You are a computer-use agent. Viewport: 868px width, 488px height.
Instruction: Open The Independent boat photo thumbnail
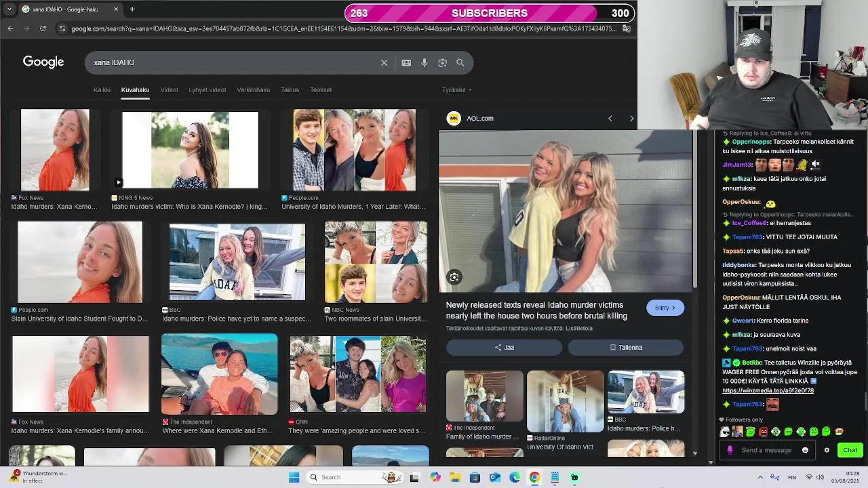219,374
